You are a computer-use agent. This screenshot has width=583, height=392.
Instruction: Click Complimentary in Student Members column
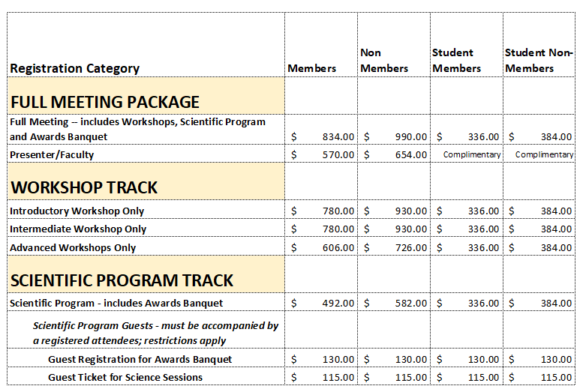[472, 154]
